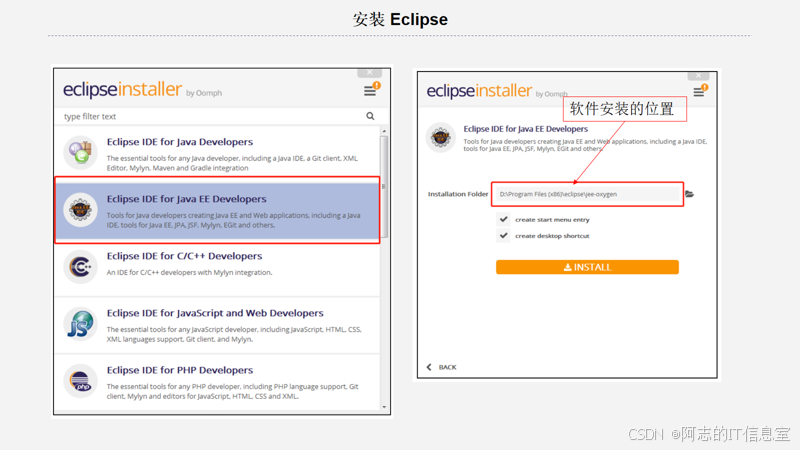
Task: Select Eclipse IDE for Java EE Developers entry
Action: [217, 210]
